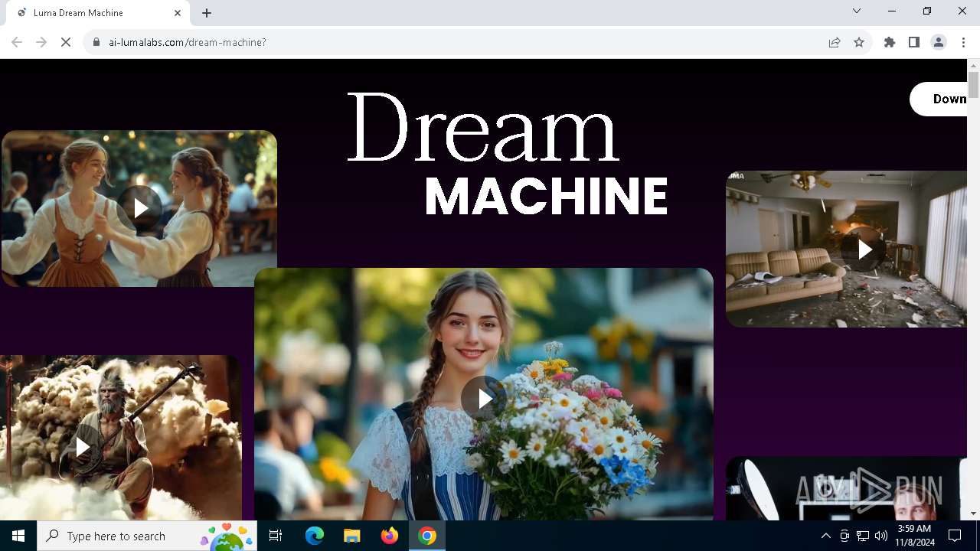
Task: Restore down the Chrome window
Action: click(x=927, y=11)
